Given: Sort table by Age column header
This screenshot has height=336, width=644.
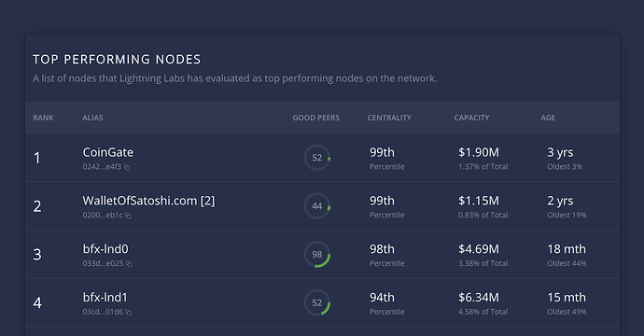Looking at the screenshot, I should click(548, 118).
